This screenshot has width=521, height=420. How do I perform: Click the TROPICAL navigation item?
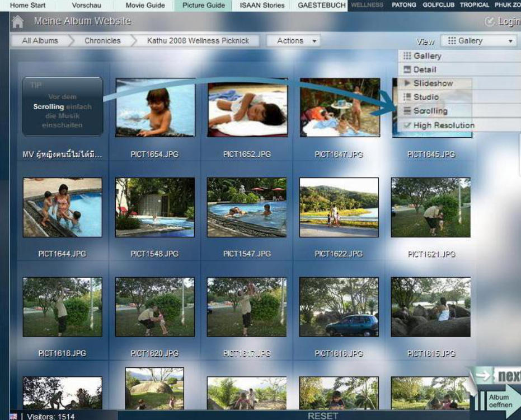click(x=474, y=5)
